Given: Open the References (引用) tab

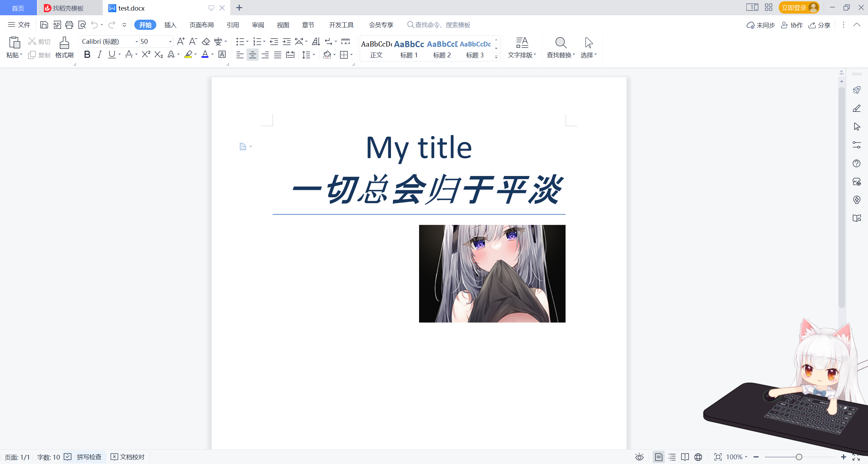Looking at the screenshot, I should tap(233, 25).
